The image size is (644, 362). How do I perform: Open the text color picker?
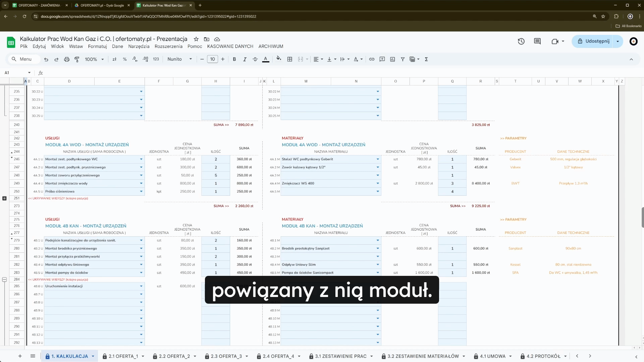pos(266,59)
